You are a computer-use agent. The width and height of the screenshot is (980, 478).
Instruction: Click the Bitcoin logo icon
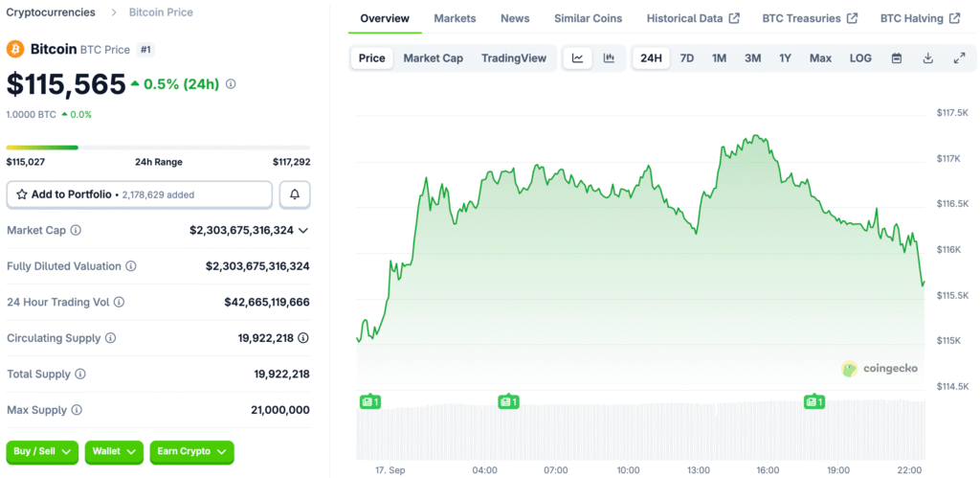click(15, 49)
